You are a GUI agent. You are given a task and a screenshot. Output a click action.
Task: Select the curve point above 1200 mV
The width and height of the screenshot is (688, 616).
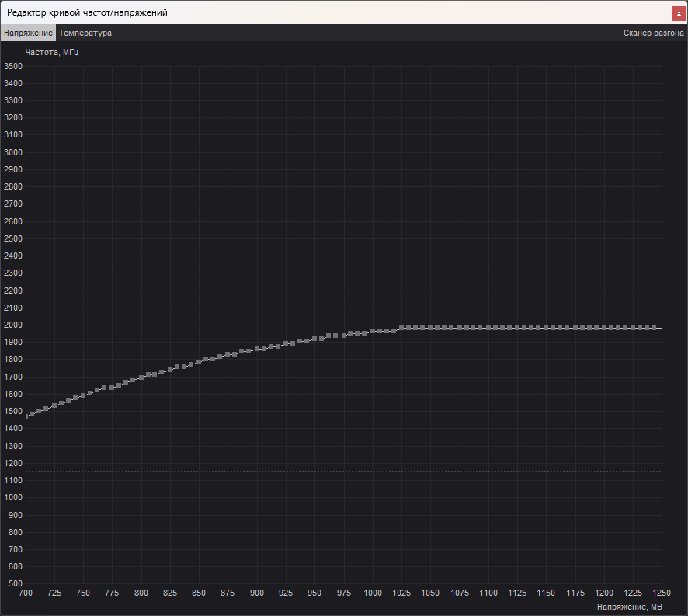pos(604,328)
